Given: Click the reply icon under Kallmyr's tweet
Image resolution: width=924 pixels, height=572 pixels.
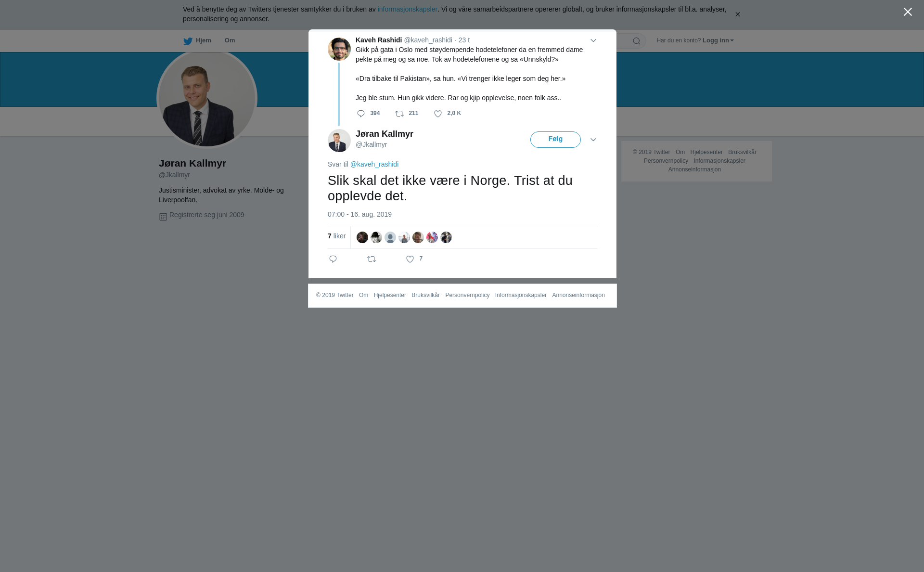Looking at the screenshot, I should point(333,259).
